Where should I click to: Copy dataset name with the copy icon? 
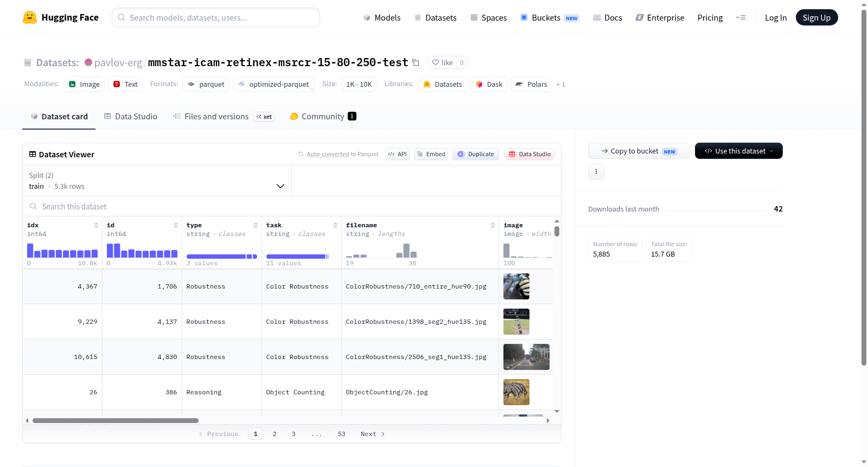[x=416, y=62]
